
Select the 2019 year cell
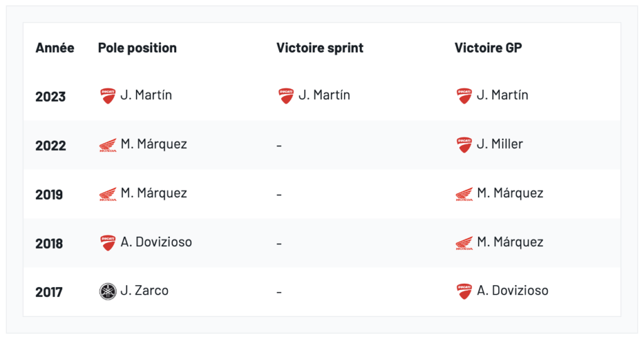pos(49,195)
